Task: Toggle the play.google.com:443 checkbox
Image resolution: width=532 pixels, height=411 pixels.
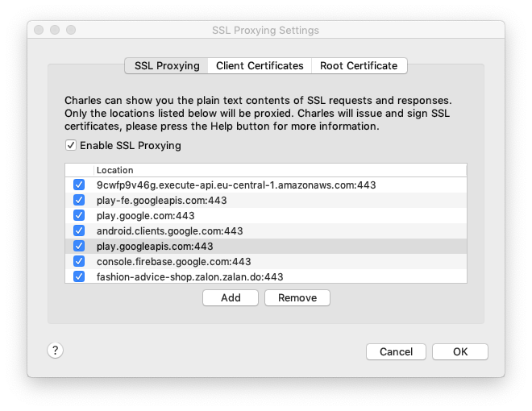Action: [x=79, y=215]
